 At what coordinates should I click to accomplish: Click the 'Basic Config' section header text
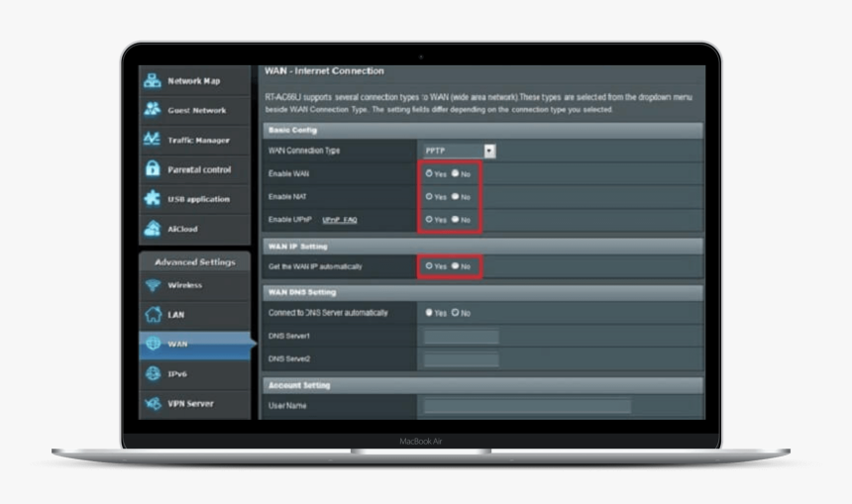click(292, 131)
